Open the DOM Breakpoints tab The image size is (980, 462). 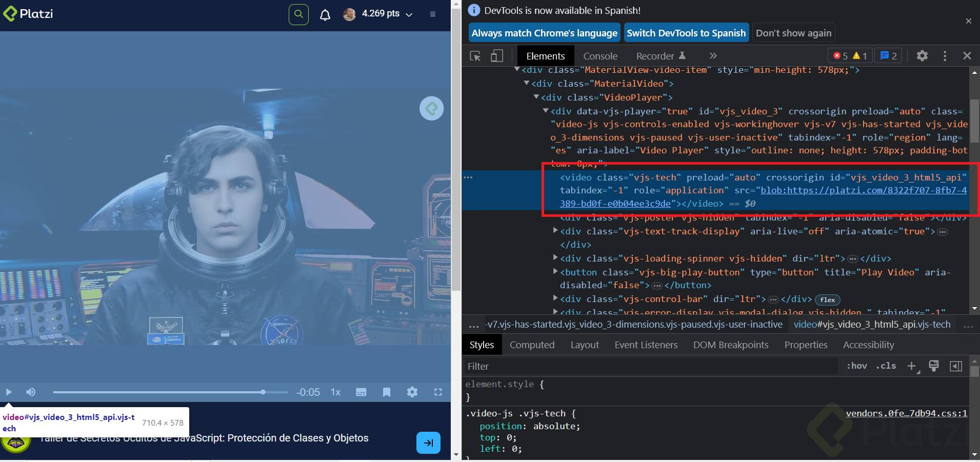(x=731, y=345)
